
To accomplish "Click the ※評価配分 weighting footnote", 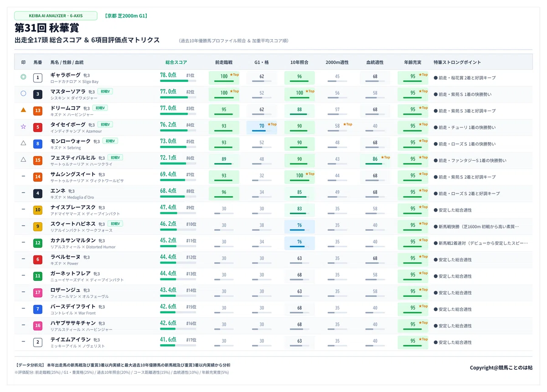I will coord(122,372).
